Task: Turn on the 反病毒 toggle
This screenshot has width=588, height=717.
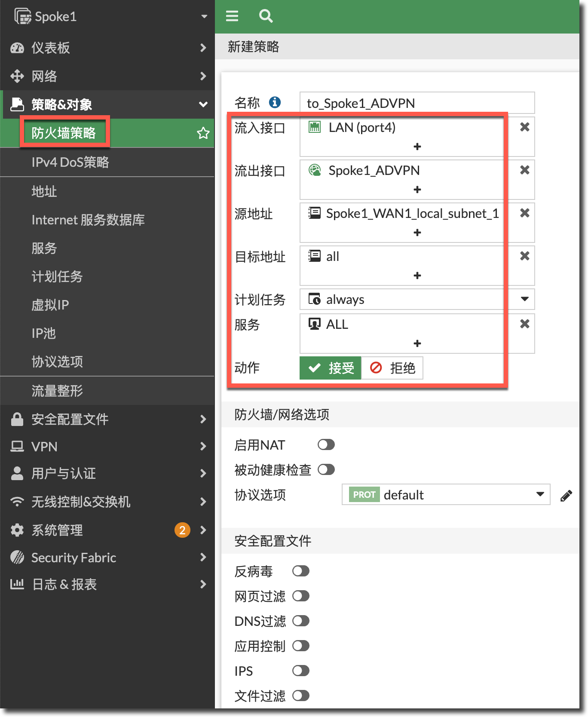Action: point(301,571)
